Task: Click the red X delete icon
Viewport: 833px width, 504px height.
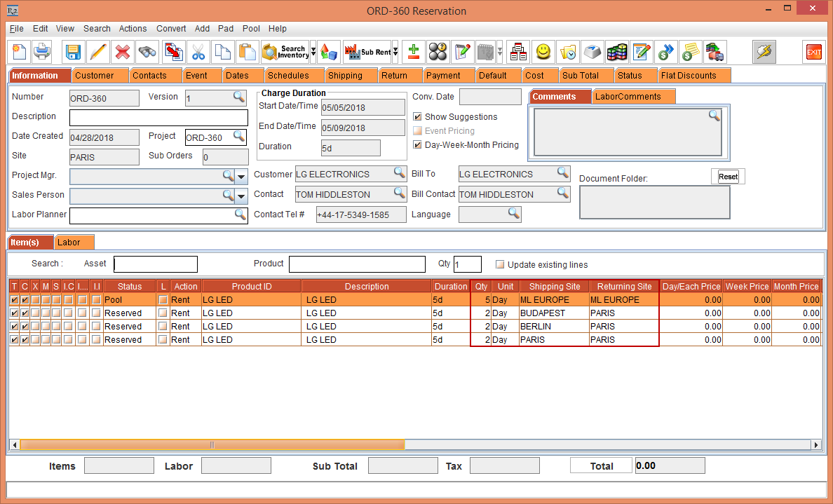Action: coord(122,52)
